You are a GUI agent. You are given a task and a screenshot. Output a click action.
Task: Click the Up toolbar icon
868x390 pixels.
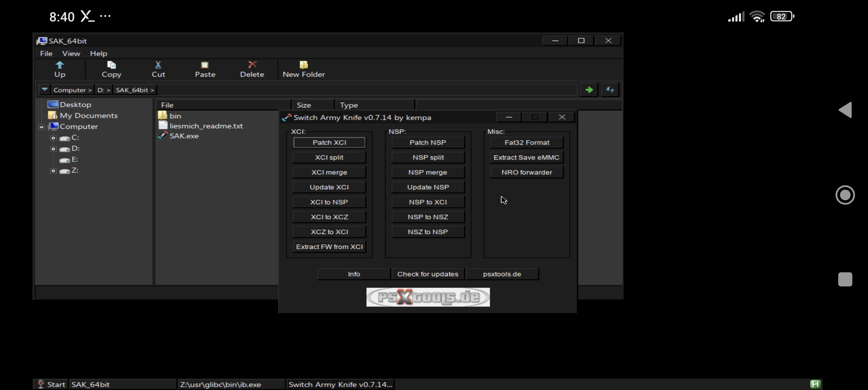(60, 65)
